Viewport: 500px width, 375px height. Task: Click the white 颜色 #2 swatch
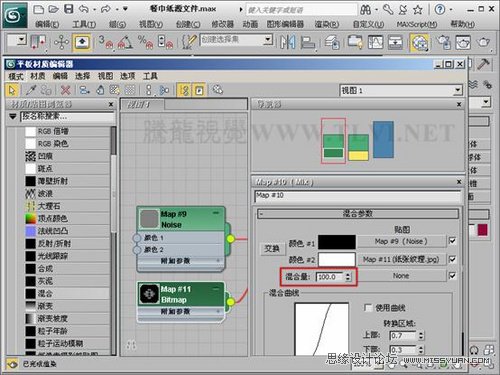click(337, 259)
